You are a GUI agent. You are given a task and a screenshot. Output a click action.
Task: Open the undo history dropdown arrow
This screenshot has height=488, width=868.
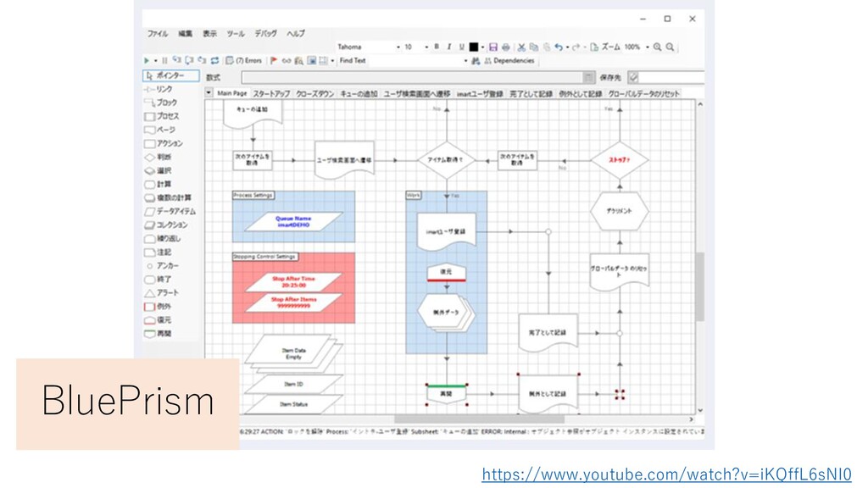pyautogui.click(x=567, y=47)
